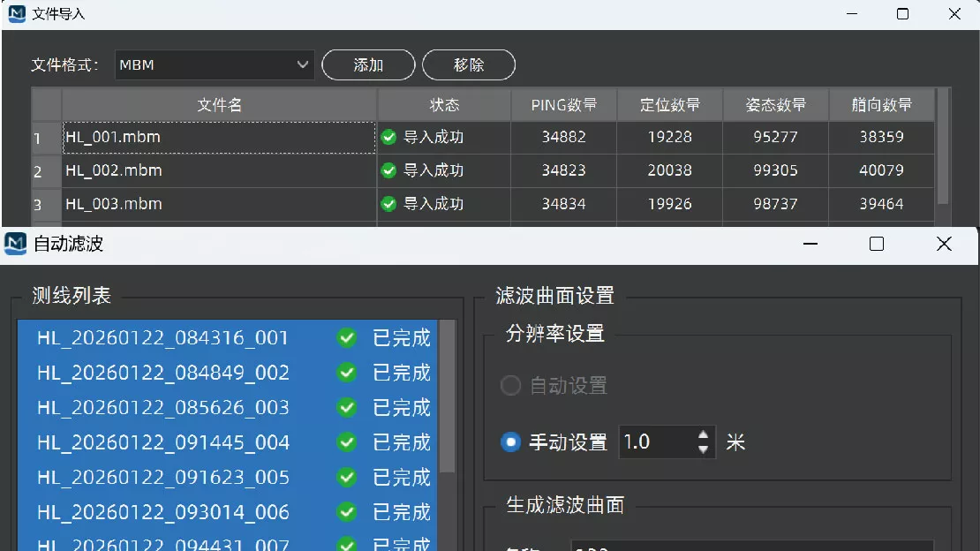
Task: Select the 自动设置 radio button
Action: click(x=510, y=385)
